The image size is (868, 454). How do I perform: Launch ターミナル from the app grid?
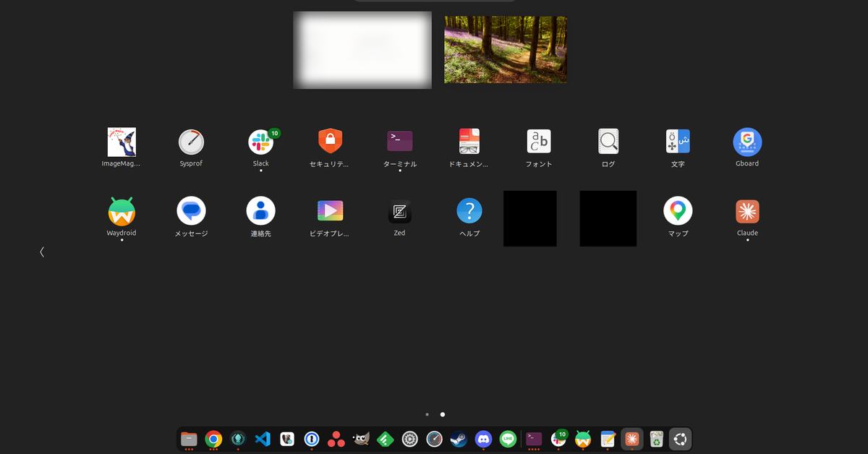click(400, 141)
